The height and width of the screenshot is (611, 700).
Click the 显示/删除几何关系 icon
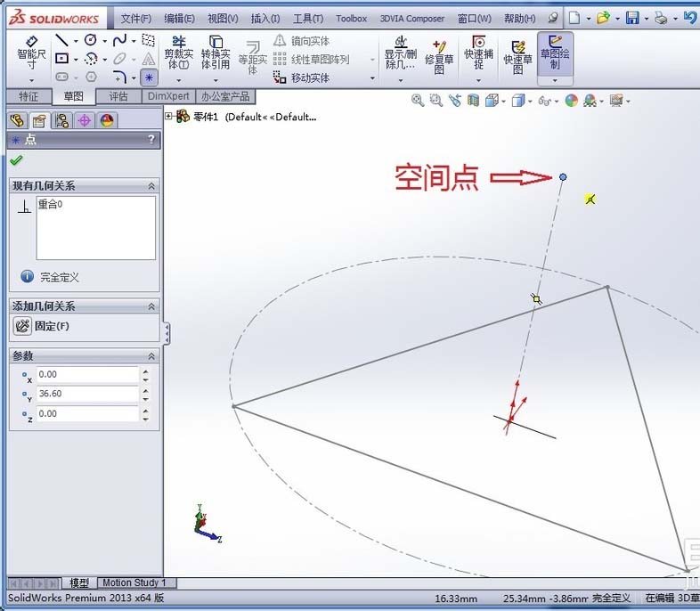point(400,54)
